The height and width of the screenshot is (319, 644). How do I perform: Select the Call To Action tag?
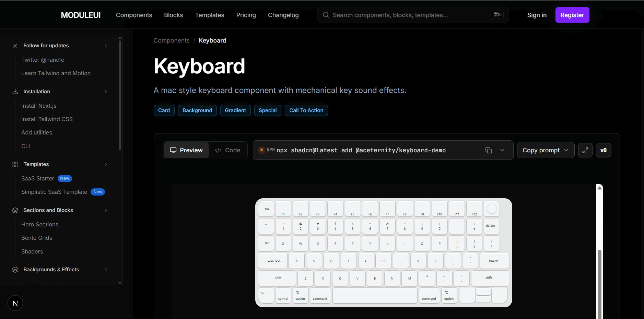click(x=306, y=110)
